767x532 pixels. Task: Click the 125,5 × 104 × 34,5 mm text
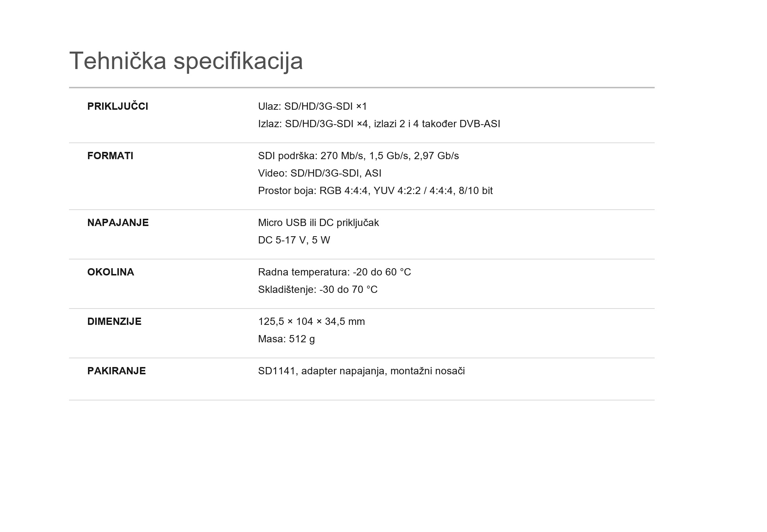(311, 322)
